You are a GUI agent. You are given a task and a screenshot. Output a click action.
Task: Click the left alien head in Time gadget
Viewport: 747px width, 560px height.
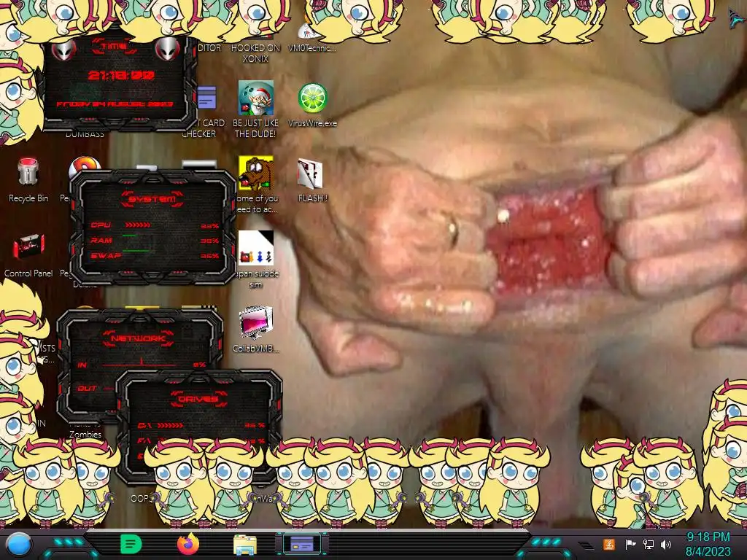coord(63,49)
